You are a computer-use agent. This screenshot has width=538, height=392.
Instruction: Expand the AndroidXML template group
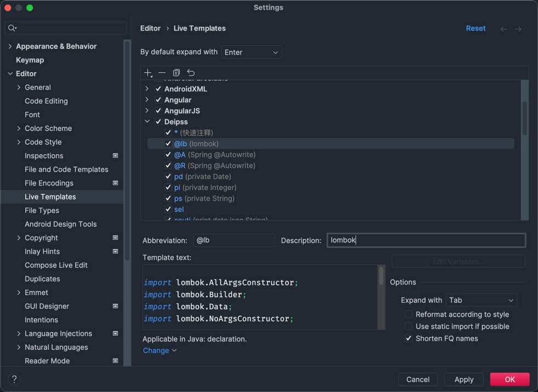[147, 89]
